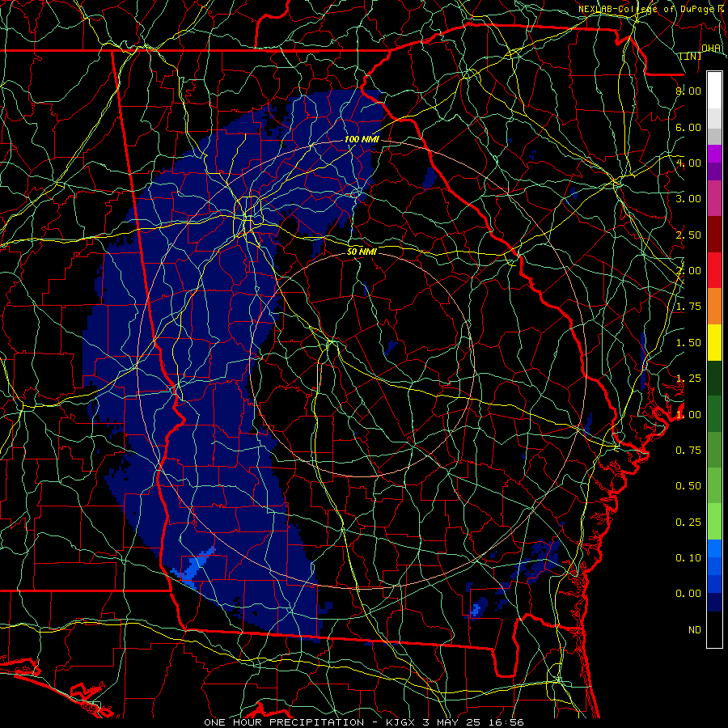Image resolution: width=728 pixels, height=728 pixels.
Task: Select the 0.10 legend value
Action: (688, 558)
